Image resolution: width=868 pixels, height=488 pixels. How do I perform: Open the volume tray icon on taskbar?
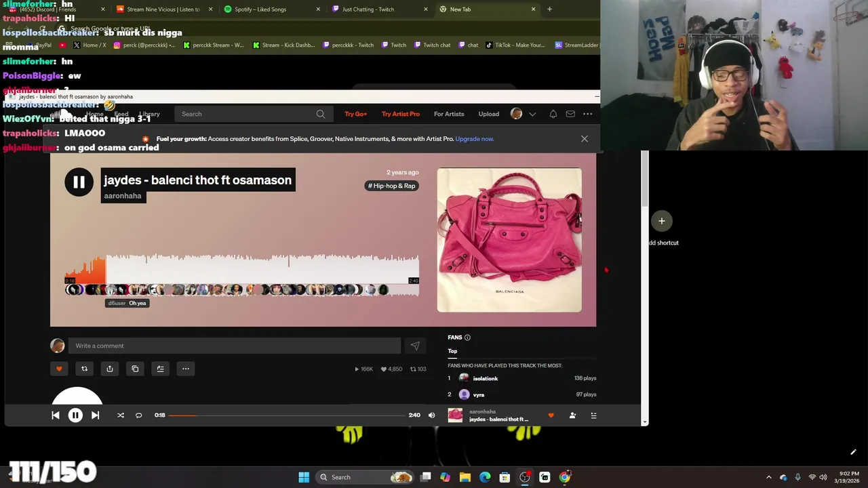(825, 477)
